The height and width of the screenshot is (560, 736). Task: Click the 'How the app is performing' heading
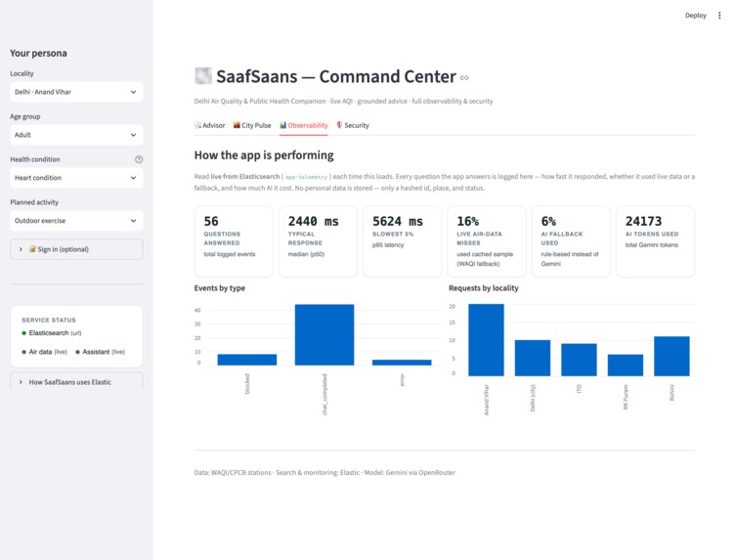(264, 155)
